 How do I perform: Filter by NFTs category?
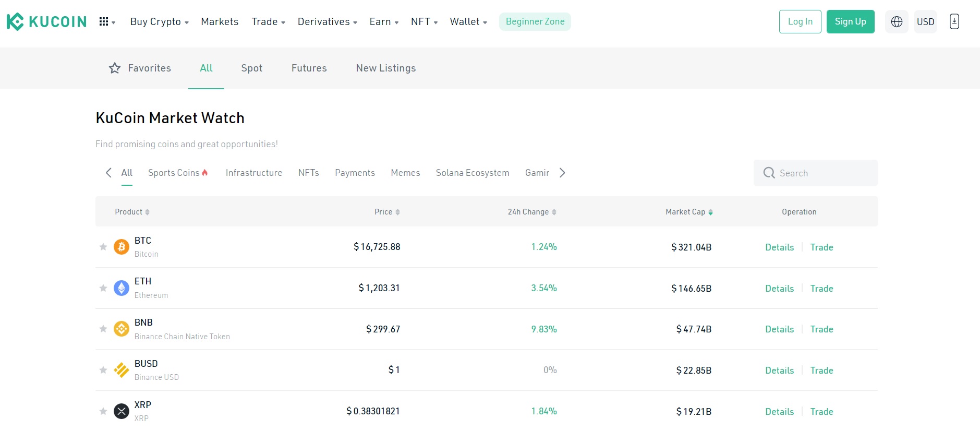coord(309,173)
